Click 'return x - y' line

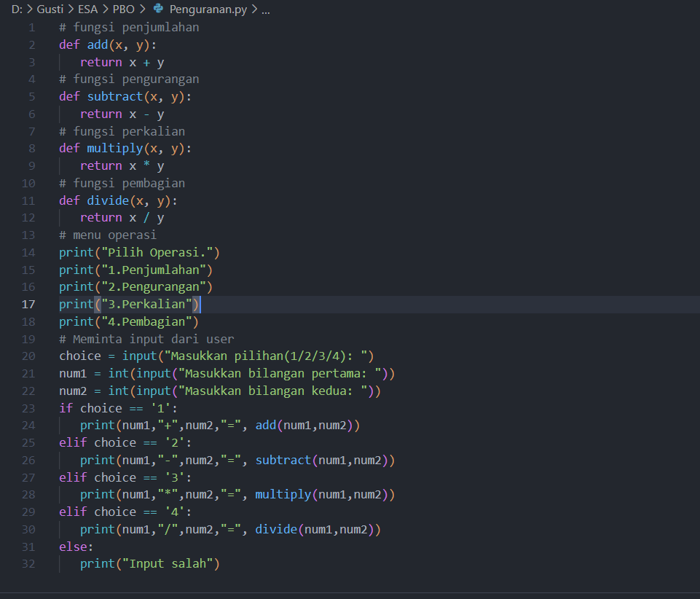point(122,114)
